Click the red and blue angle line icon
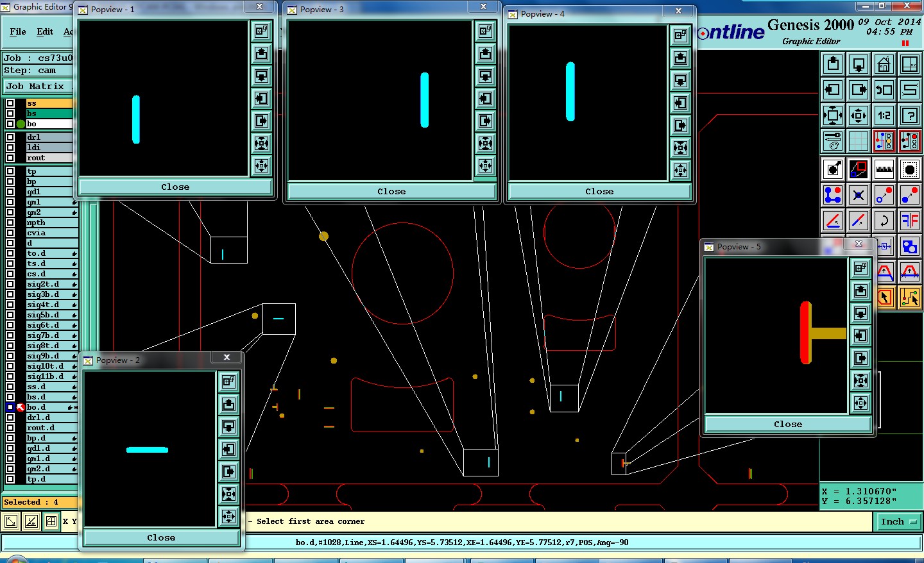The image size is (924, 563). click(833, 221)
